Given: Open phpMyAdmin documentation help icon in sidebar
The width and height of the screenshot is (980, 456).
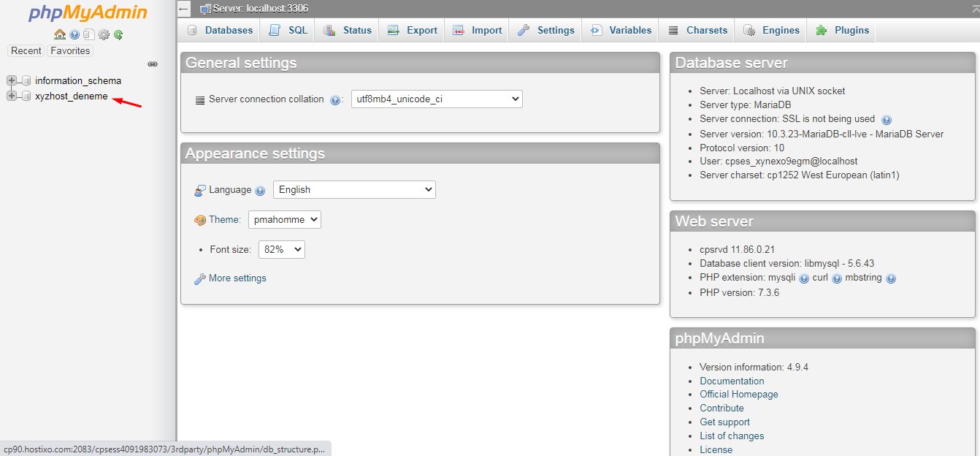Looking at the screenshot, I should pyautogui.click(x=74, y=34).
